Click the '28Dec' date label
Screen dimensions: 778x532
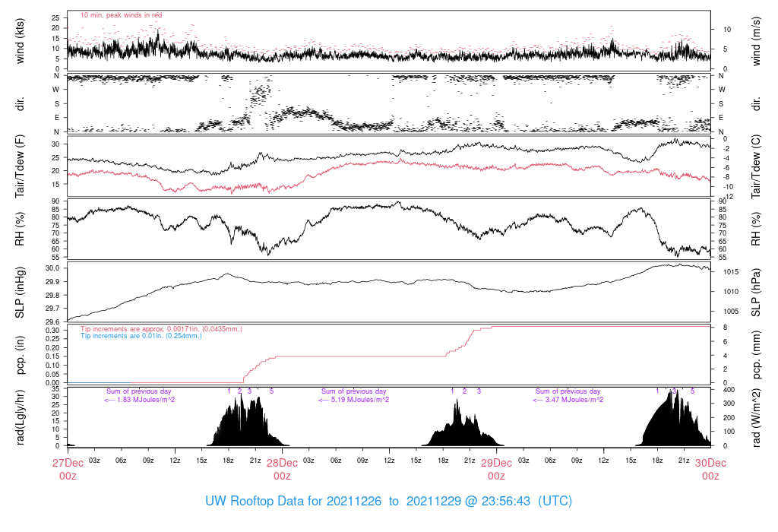pyautogui.click(x=283, y=463)
